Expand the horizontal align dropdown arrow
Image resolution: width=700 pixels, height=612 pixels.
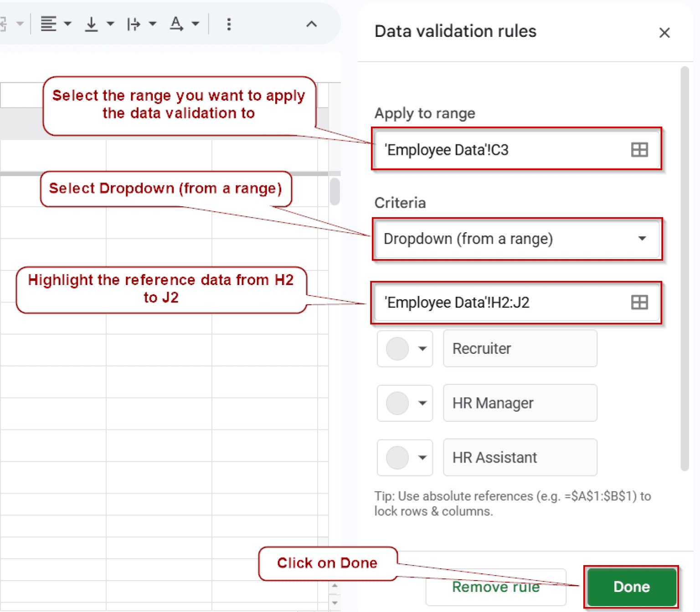point(67,24)
